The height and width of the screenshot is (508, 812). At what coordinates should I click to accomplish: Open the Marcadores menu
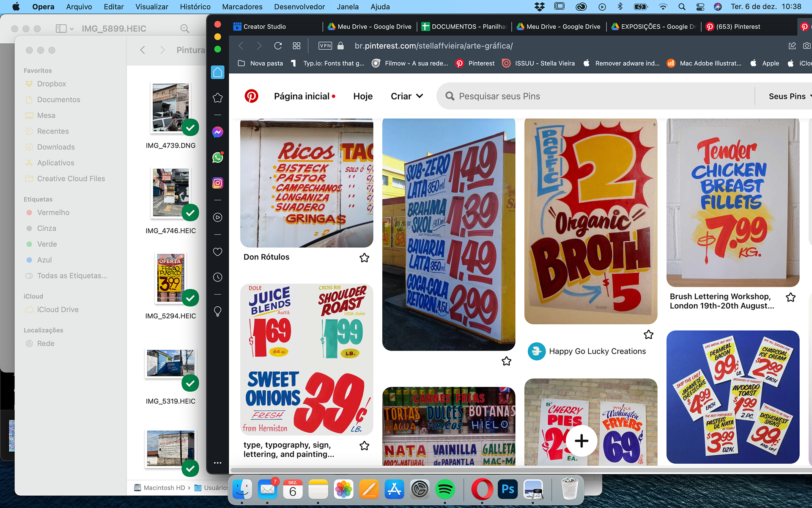(x=242, y=7)
